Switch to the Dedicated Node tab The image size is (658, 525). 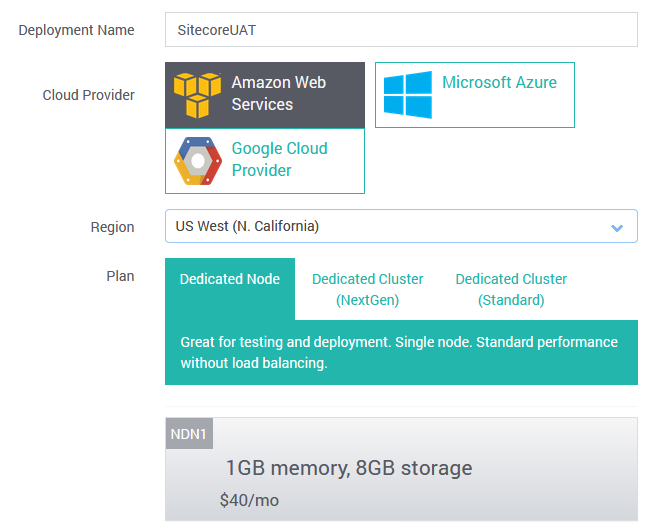point(230,289)
